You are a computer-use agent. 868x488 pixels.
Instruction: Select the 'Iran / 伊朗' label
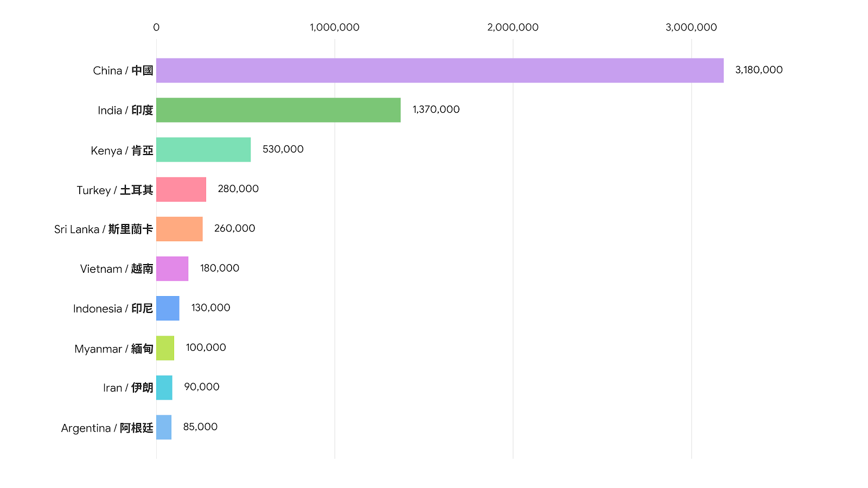[128, 387]
